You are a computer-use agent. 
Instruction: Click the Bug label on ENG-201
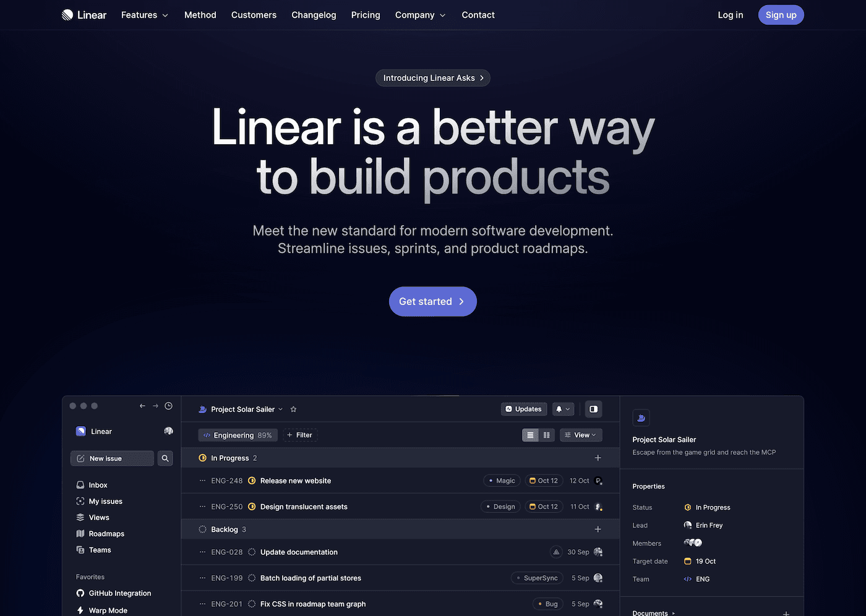[547, 604]
